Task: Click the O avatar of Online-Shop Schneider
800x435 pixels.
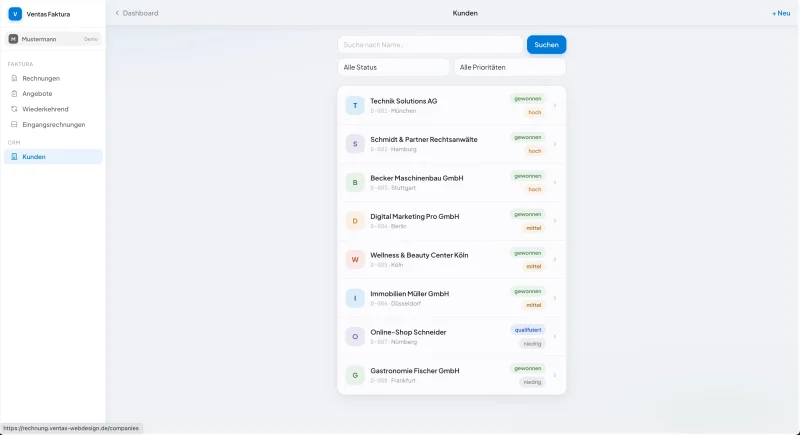Action: click(355, 337)
